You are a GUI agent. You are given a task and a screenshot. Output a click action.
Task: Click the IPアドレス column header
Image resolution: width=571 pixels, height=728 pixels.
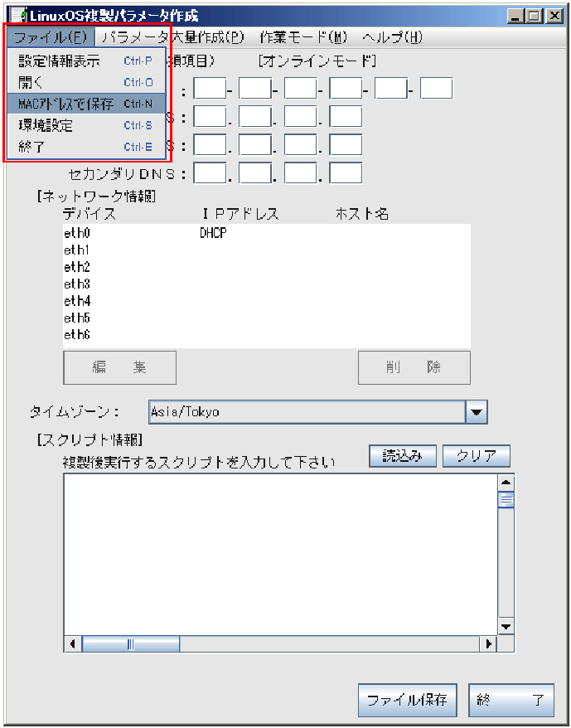[241, 214]
